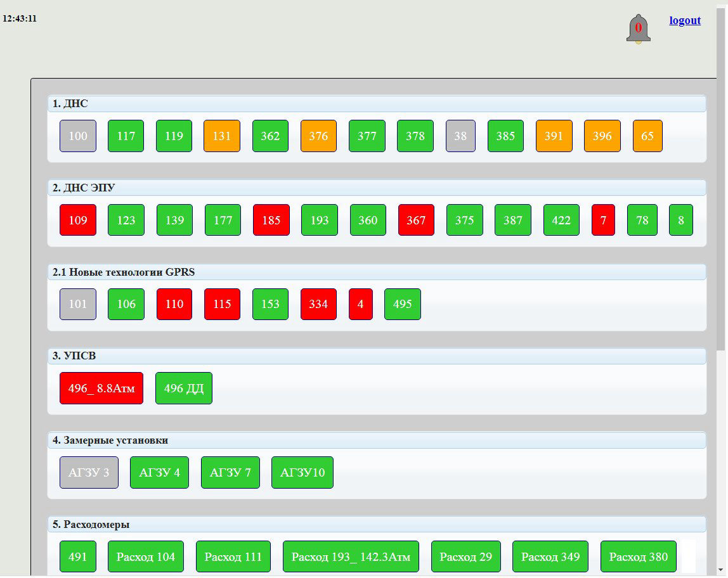Click the 496_ 8.8Атм alarm tile
The image size is (728, 578).
101,388
